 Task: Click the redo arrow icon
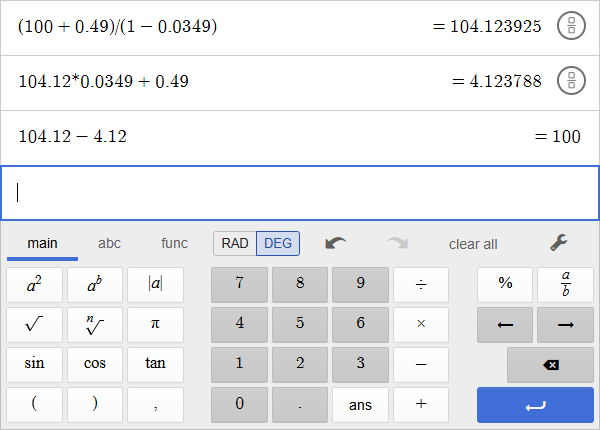pyautogui.click(x=398, y=243)
